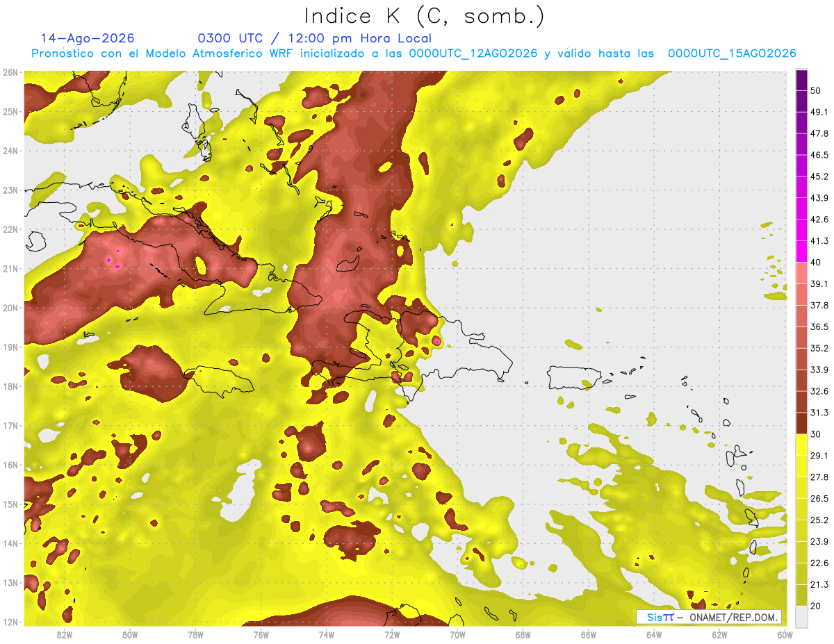834x644 pixels.
Task: Click the color bar label "43.9"
Action: (819, 198)
